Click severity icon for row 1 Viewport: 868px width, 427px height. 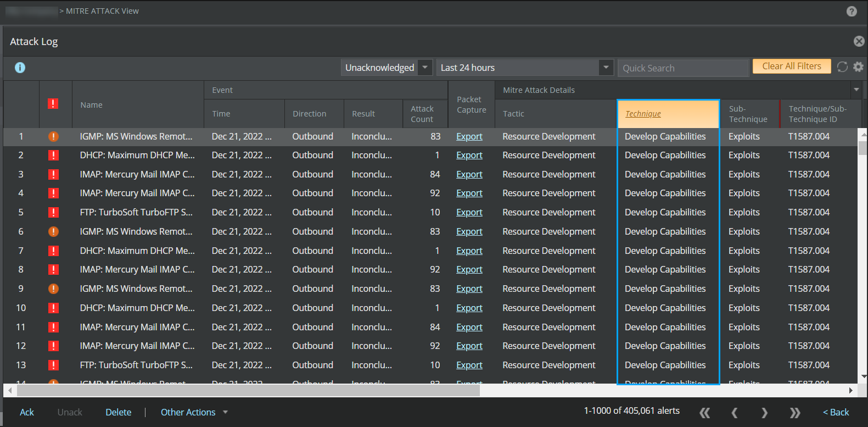coord(53,136)
